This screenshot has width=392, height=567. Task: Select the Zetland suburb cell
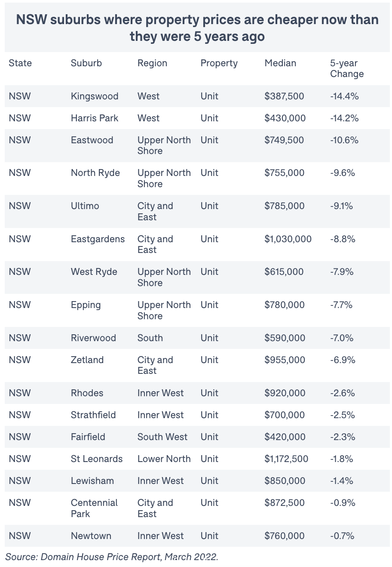point(87,360)
